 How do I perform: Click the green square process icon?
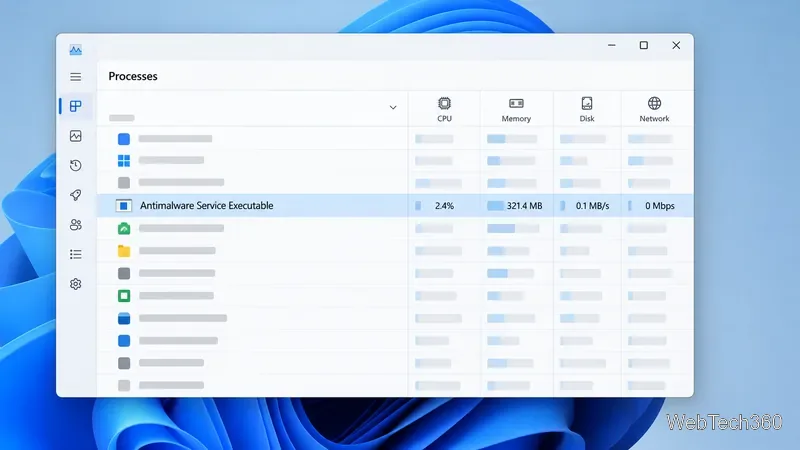(x=123, y=295)
